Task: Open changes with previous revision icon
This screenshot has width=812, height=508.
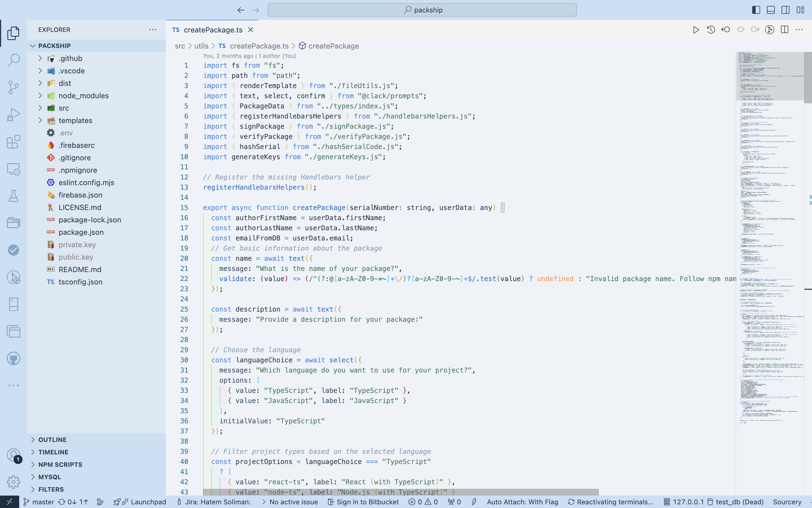Action: 725,30
